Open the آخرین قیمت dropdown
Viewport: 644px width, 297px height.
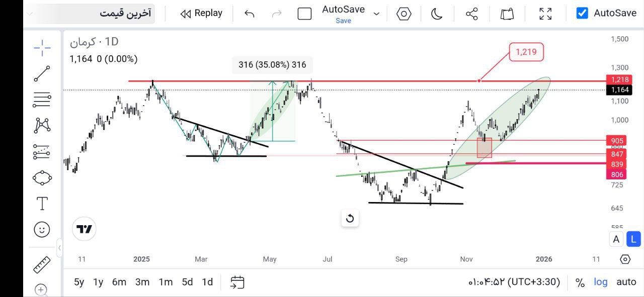click(x=90, y=14)
